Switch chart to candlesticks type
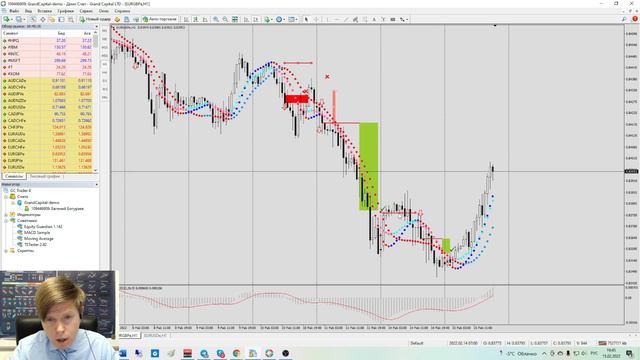The height and width of the screenshot is (360, 640). point(196,19)
